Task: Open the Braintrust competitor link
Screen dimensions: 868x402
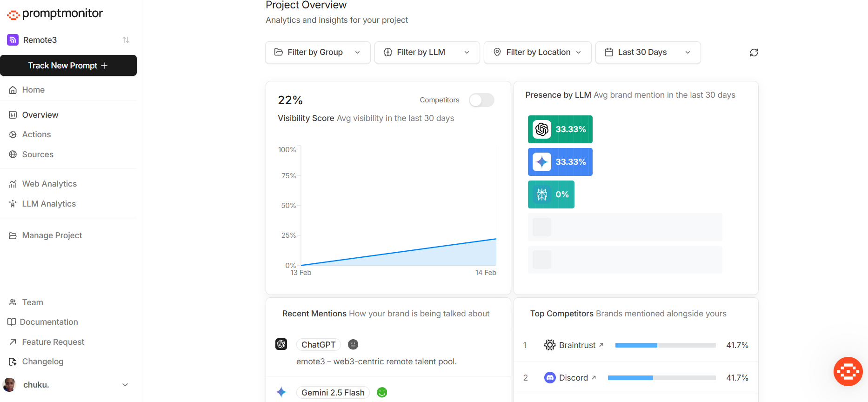Action: [581, 345]
